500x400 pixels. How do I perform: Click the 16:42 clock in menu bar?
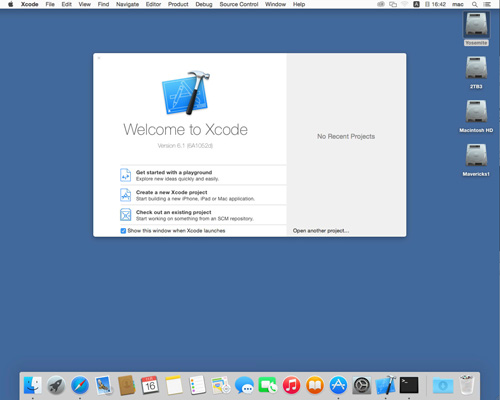click(x=439, y=4)
